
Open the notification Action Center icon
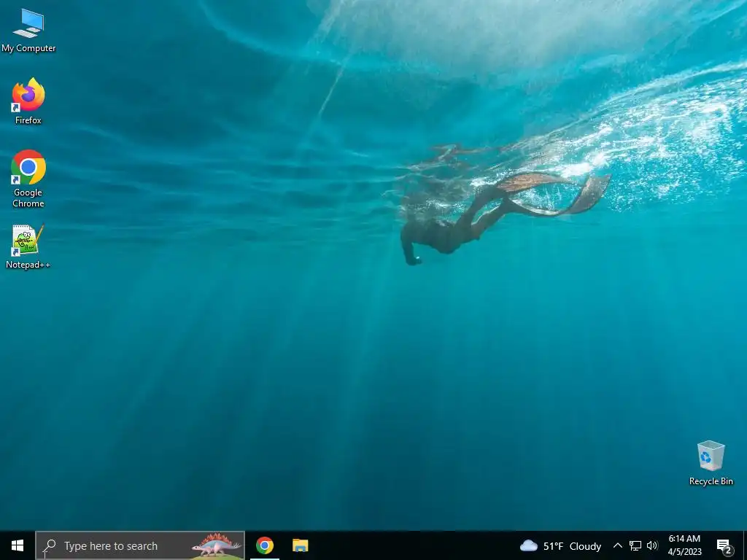pyautogui.click(x=724, y=546)
